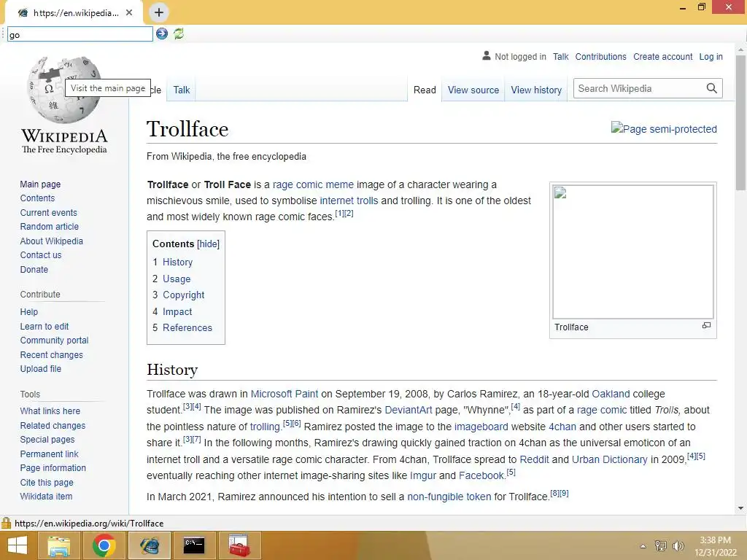Follow the rage comic link in intro

(x=298, y=184)
